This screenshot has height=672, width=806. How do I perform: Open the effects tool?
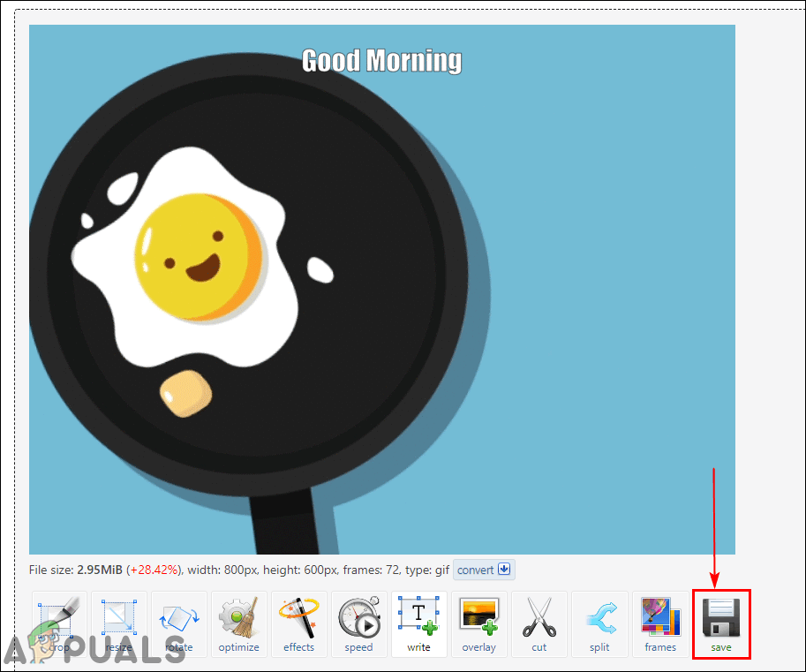click(x=299, y=624)
